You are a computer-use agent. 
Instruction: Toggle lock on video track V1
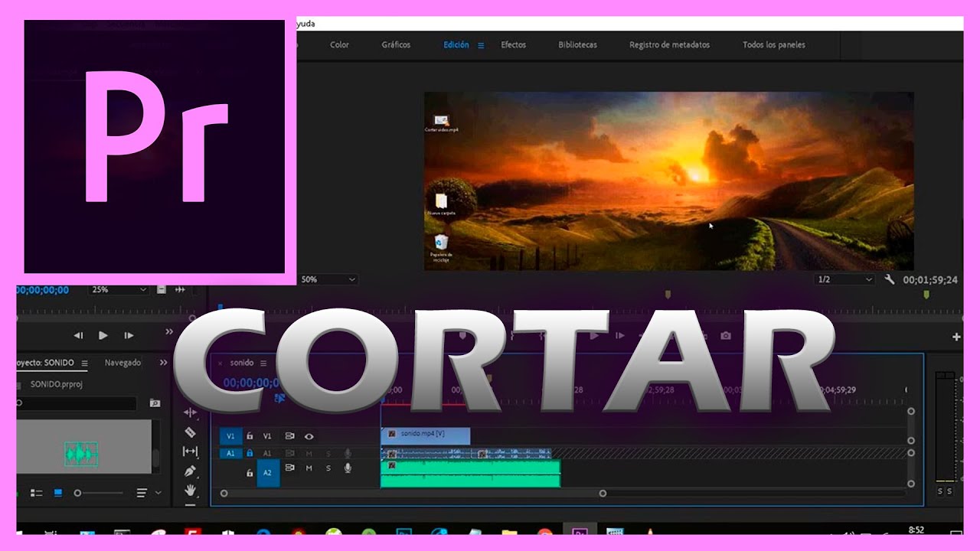[250, 436]
